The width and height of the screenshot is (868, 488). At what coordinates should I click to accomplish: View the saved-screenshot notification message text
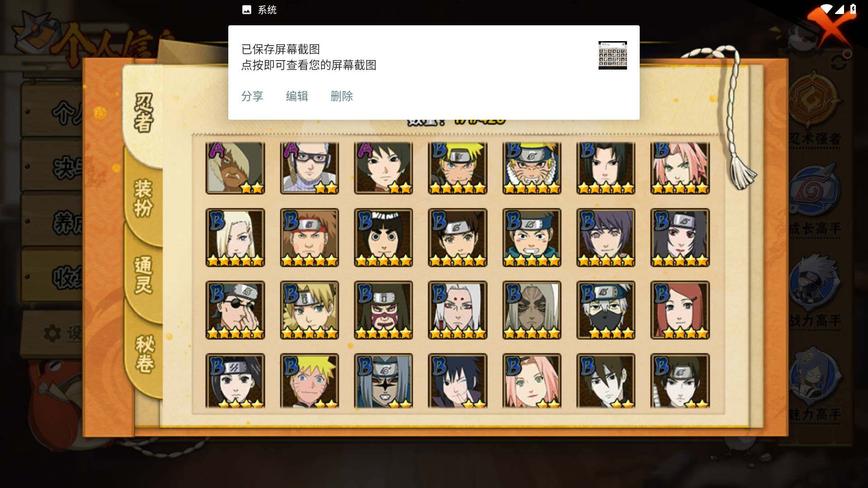[309, 57]
